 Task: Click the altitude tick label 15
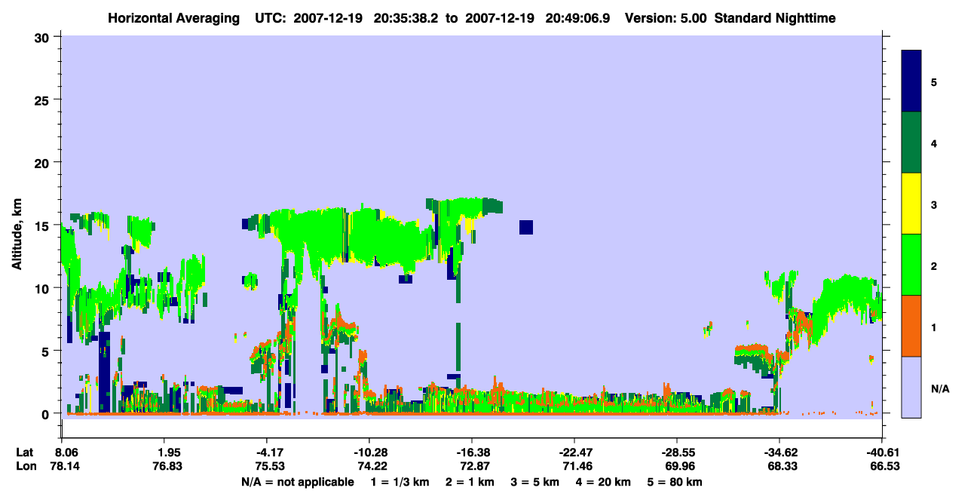click(x=44, y=225)
